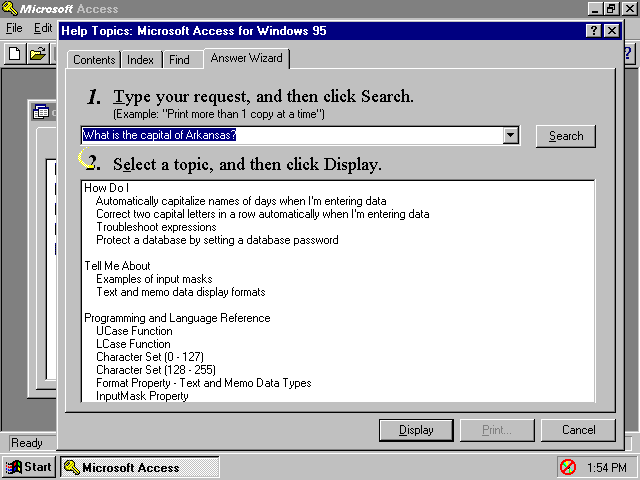This screenshot has width=640, height=480.
Task: Select 'Correct two capital letters in a row' topic
Action: point(262,214)
